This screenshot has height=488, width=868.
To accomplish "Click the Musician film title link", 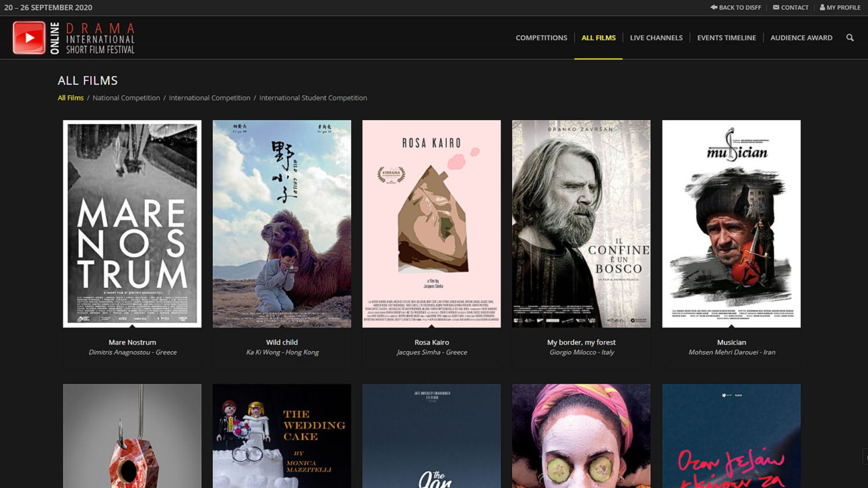I will pyautogui.click(x=731, y=342).
